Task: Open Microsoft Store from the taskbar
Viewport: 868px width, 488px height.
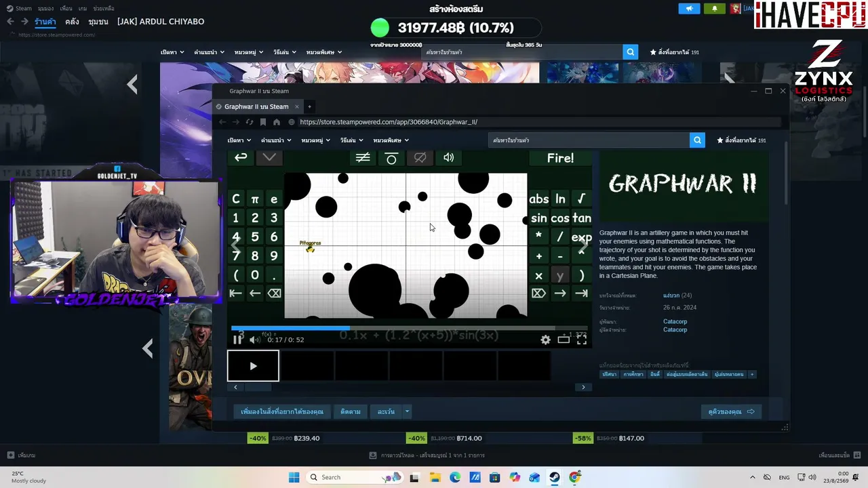Action: click(x=495, y=477)
